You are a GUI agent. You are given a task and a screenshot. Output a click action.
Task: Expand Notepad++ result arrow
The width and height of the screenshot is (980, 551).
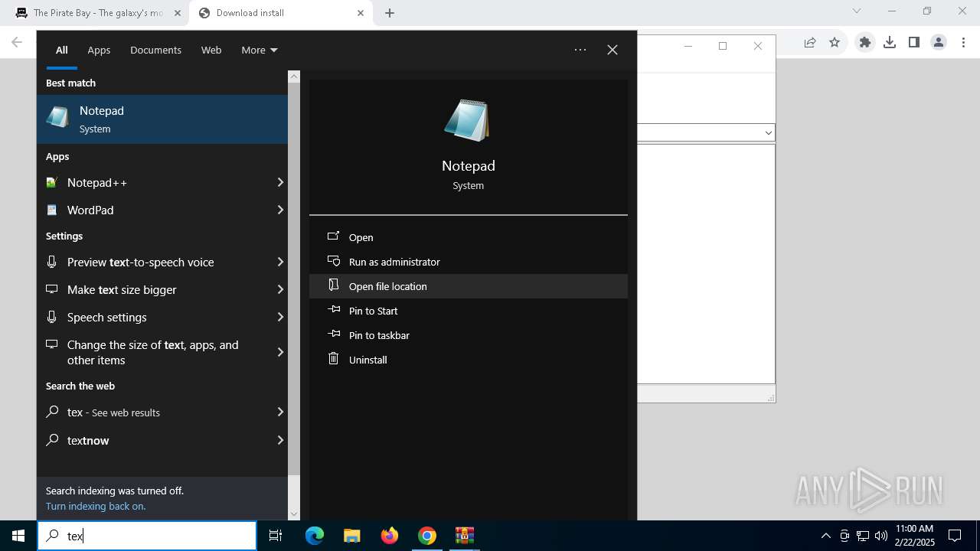(280, 182)
